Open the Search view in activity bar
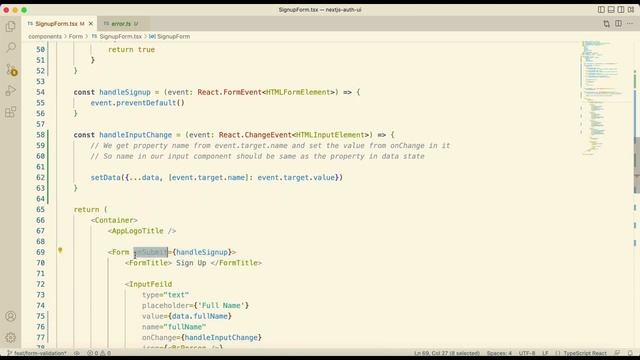The height and width of the screenshot is (360, 640). click(x=11, y=48)
